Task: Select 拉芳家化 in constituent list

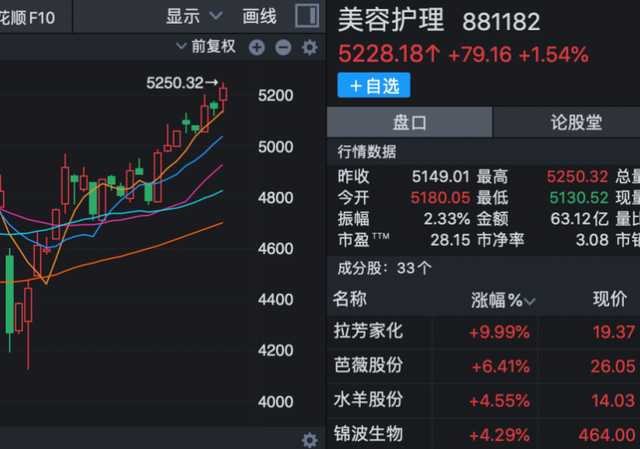Action: point(368,332)
